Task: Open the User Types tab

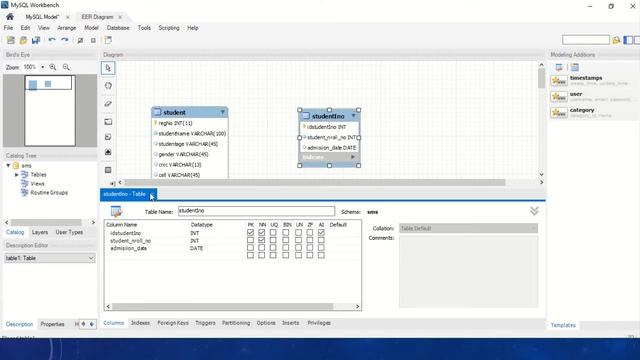Action: pos(69,232)
